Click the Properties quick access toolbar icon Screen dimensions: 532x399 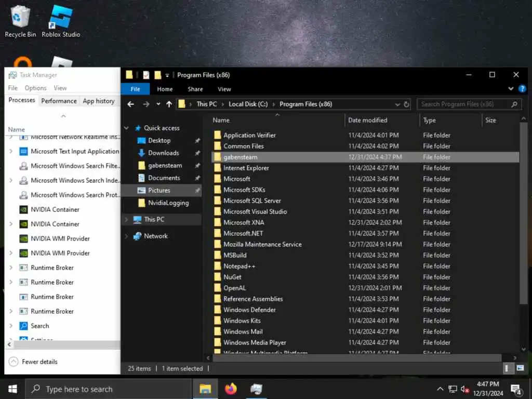click(x=146, y=75)
